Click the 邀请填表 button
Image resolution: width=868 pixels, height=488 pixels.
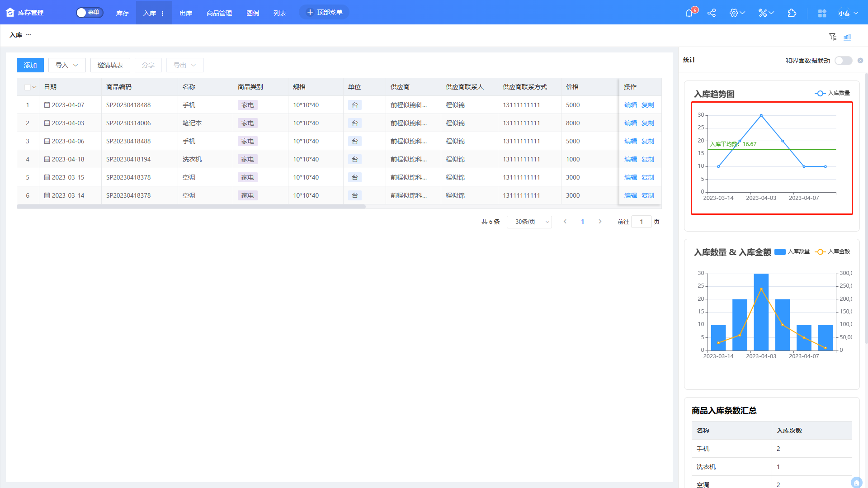pyautogui.click(x=110, y=65)
